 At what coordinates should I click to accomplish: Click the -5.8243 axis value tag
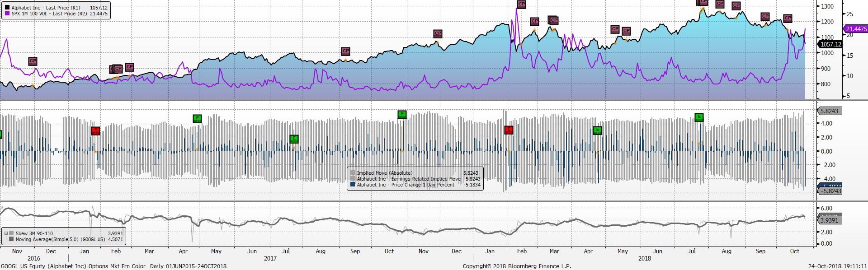[830, 191]
